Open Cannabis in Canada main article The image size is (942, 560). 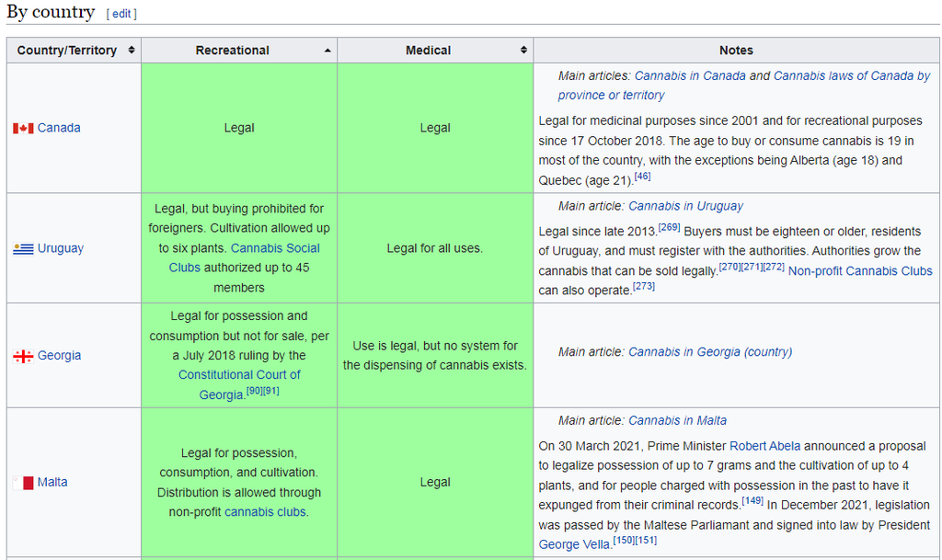[x=690, y=76]
